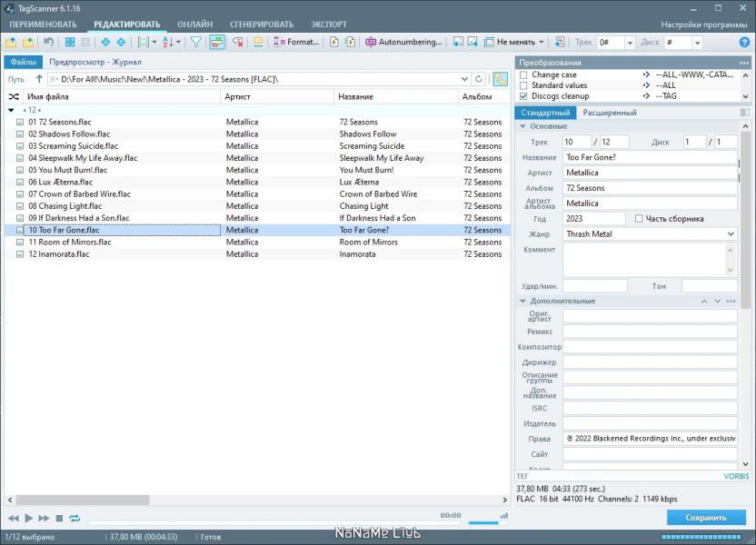Viewport: 756px width, 545px height.
Task: Click the second document icon before Autonumbering
Action: (350, 43)
